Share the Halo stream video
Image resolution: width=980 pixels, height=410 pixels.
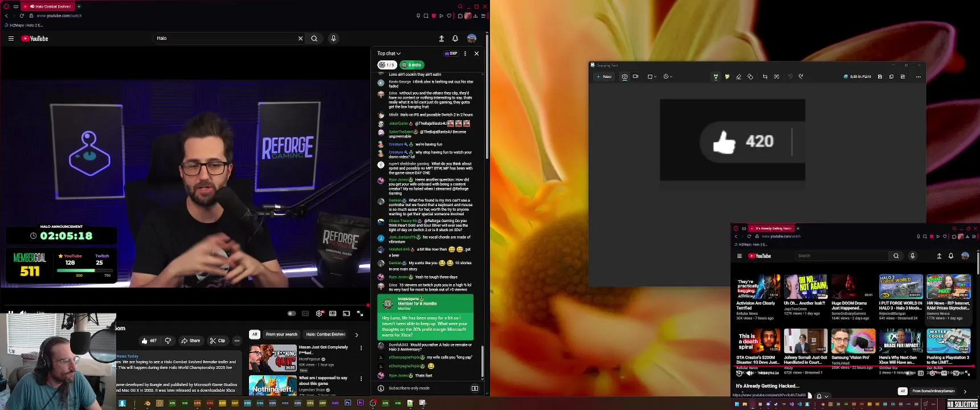tap(190, 341)
